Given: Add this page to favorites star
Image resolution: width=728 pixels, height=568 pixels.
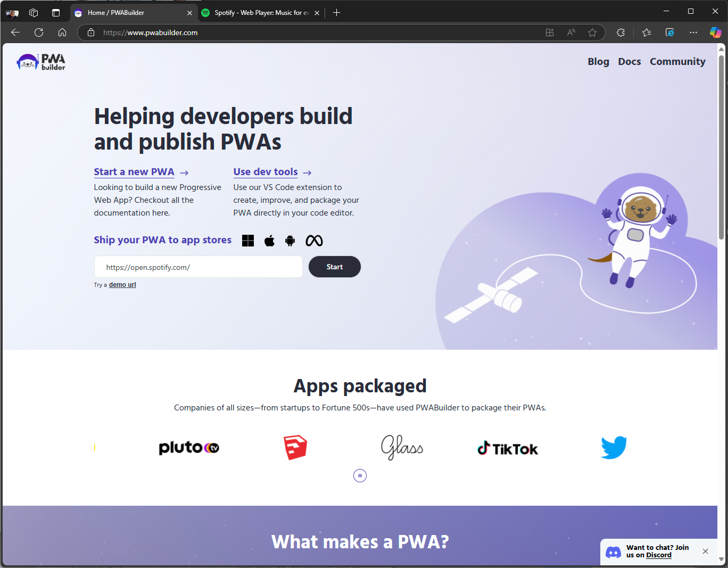Looking at the screenshot, I should click(592, 32).
